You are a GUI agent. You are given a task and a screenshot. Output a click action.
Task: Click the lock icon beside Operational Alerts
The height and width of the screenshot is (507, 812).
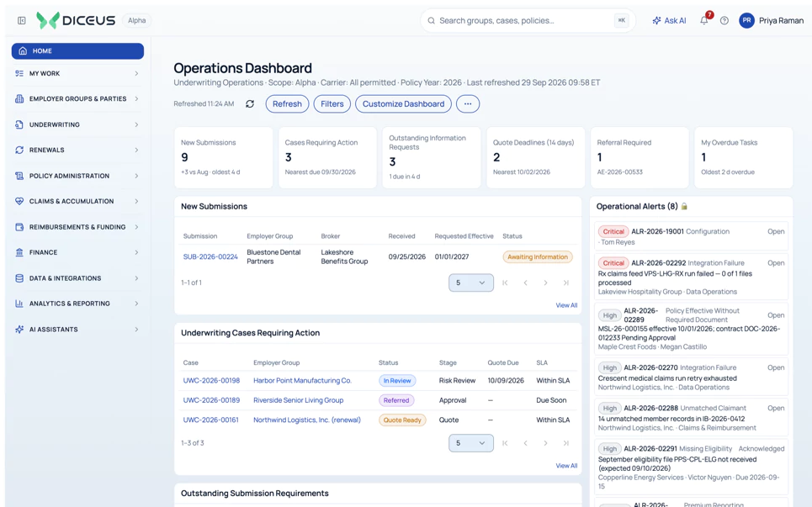click(x=684, y=207)
